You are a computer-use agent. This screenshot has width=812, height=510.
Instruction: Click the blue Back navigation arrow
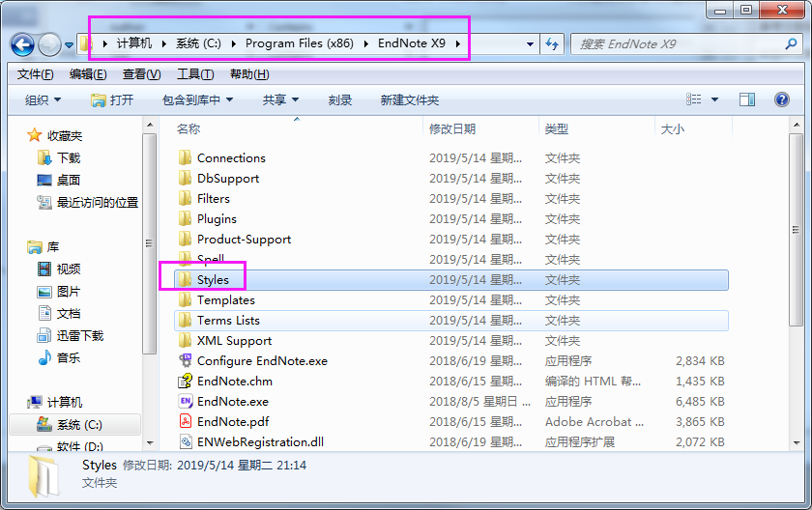coord(23,45)
